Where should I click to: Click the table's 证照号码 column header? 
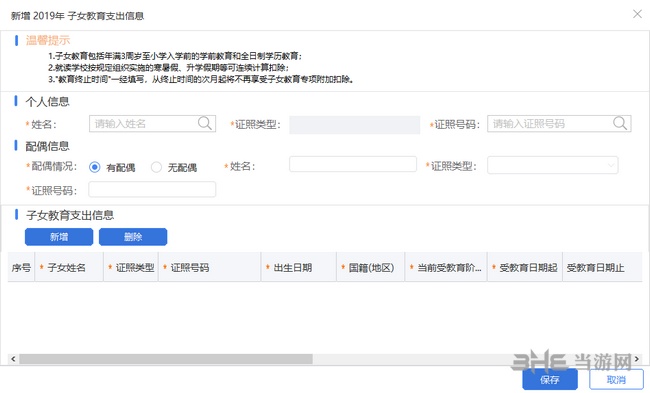(x=210, y=267)
